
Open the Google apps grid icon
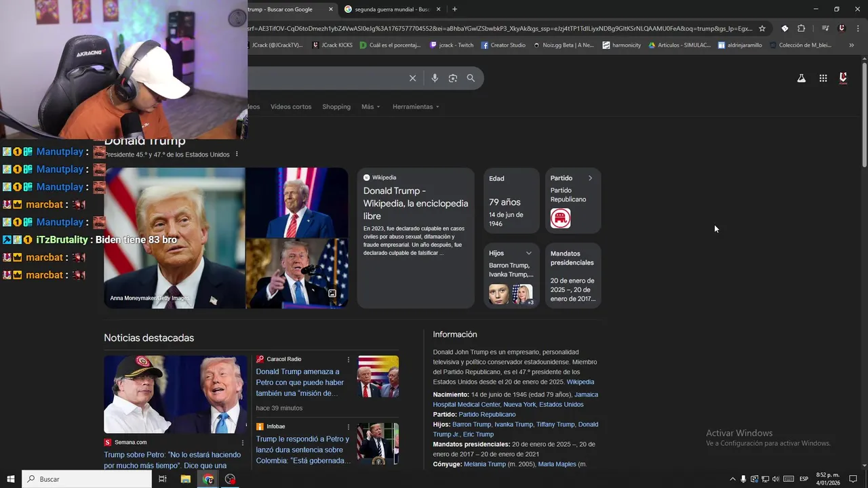(823, 78)
